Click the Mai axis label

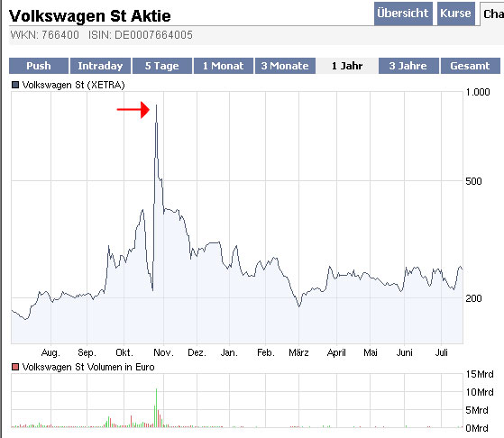click(371, 353)
